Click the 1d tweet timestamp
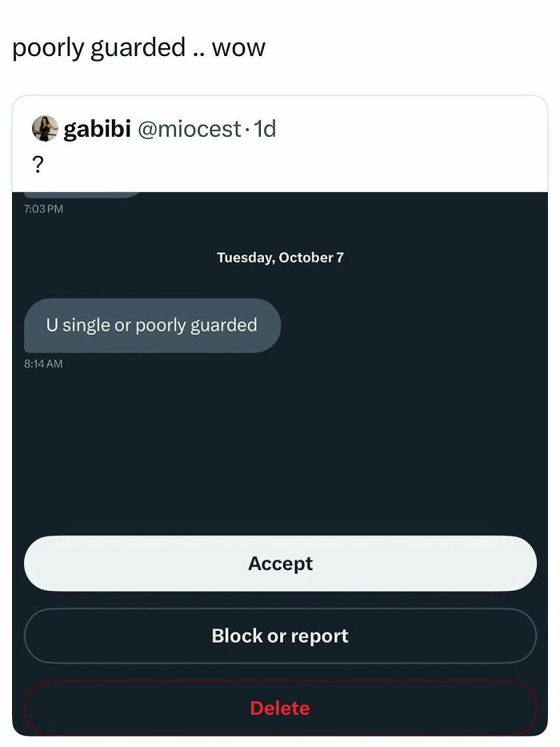The width and height of the screenshot is (560, 747). point(263,129)
